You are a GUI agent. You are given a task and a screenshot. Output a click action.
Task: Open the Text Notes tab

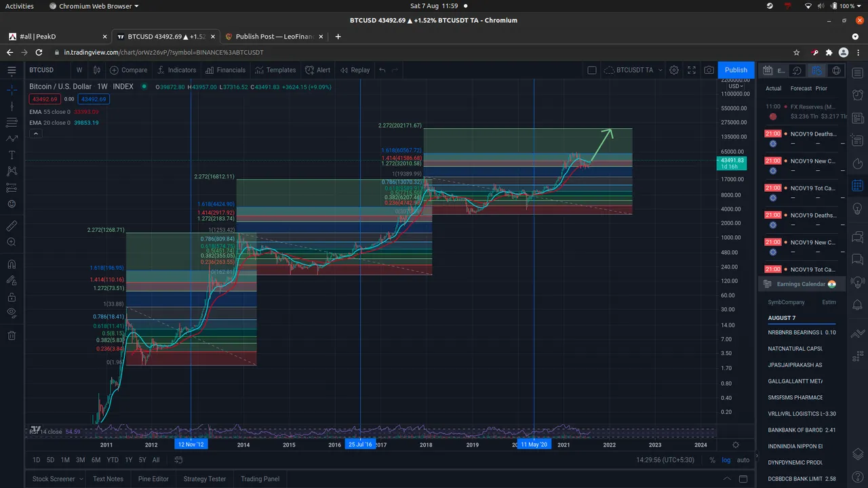click(108, 479)
